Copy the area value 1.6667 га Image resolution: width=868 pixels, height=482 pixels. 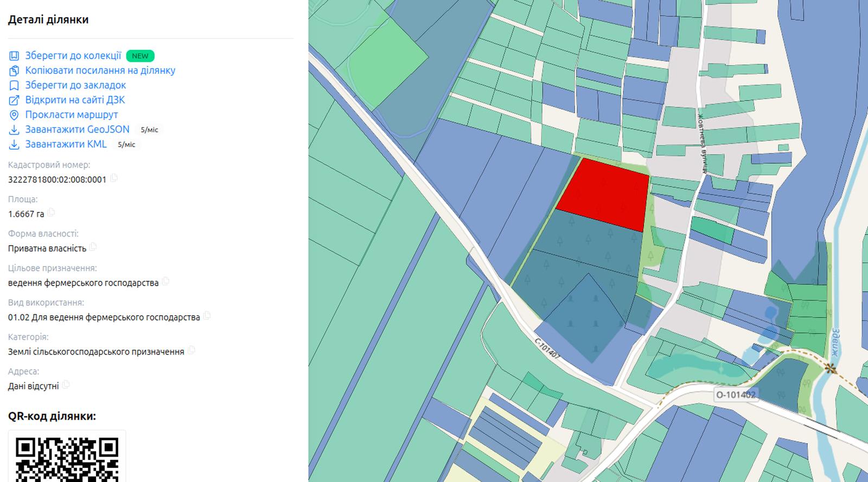pos(52,213)
